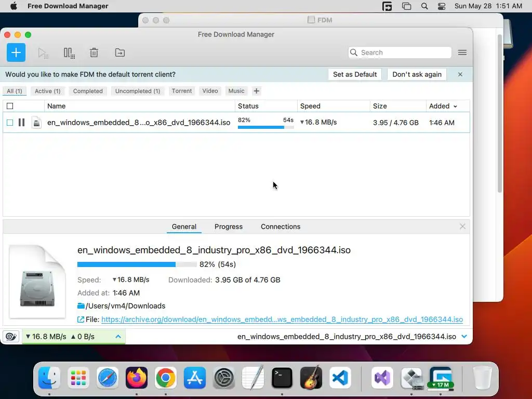Sort by the Name column header
Screen dimensions: 532x399
pos(139,106)
